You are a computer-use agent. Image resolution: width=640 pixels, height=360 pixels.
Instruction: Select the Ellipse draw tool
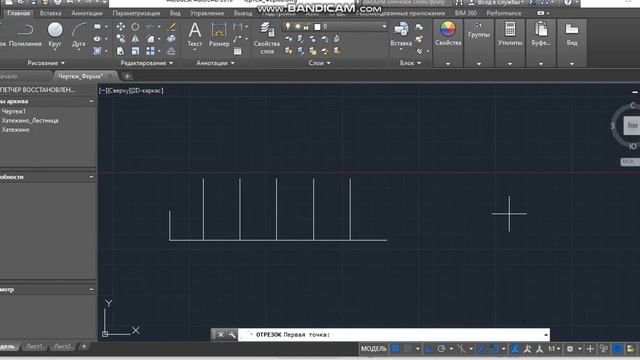(97, 39)
